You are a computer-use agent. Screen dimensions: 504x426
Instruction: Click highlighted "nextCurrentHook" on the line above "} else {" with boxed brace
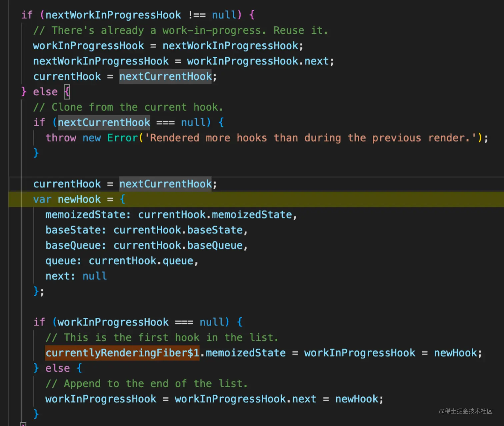click(166, 76)
